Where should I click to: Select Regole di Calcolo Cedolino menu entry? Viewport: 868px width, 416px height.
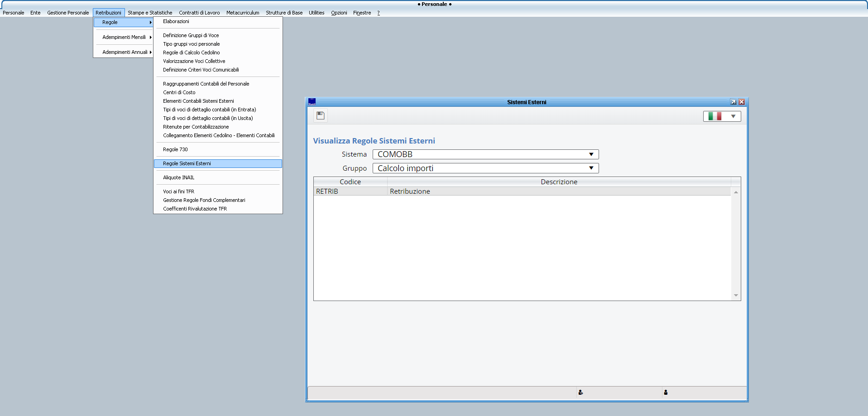tap(191, 53)
